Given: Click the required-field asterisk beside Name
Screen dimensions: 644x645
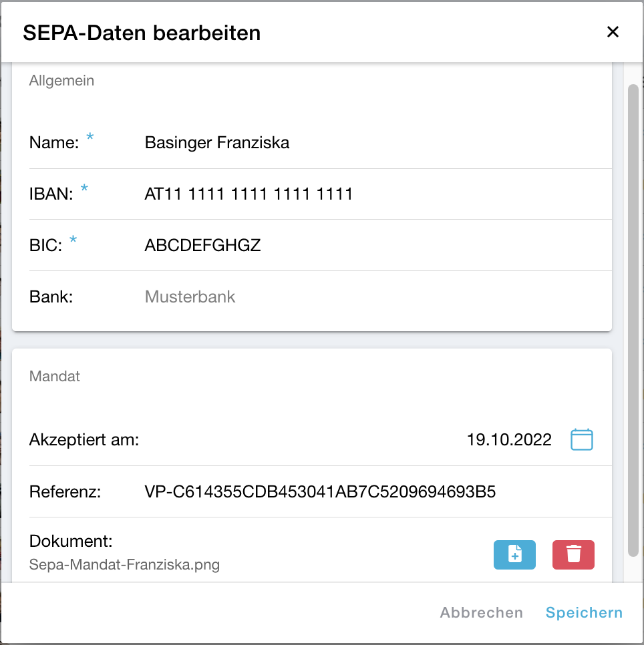Looking at the screenshot, I should point(90,138).
